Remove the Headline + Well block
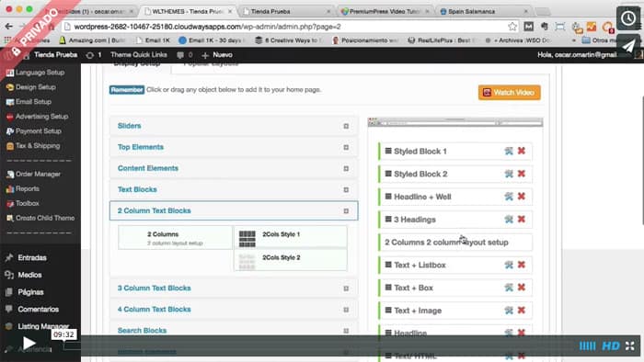 point(522,197)
